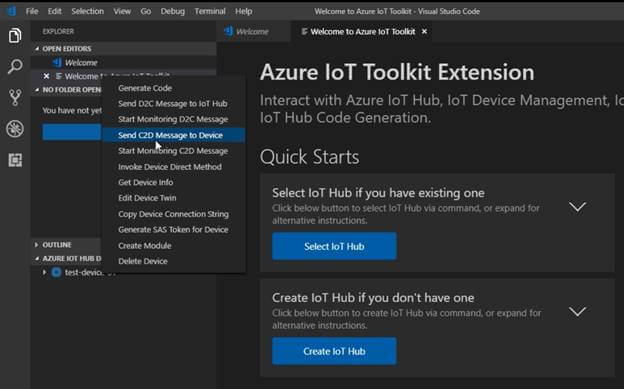The image size is (624, 389).
Task: Select Send C2D Message to Device
Action: pos(174,135)
